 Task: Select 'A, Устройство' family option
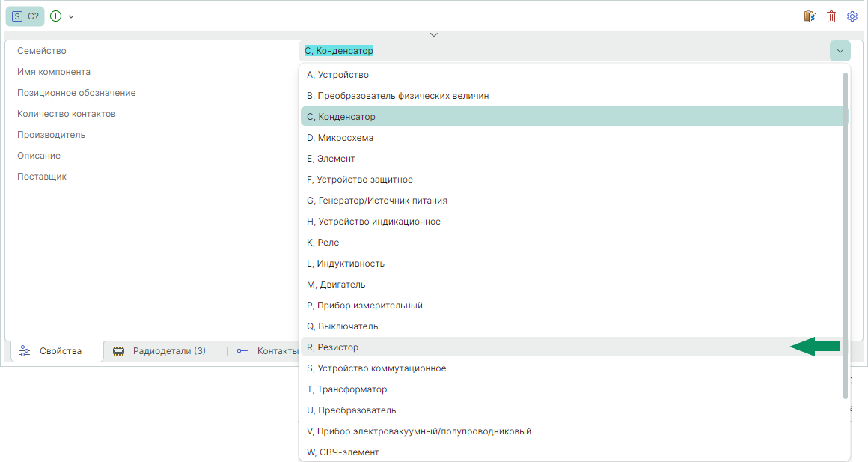[x=338, y=75]
